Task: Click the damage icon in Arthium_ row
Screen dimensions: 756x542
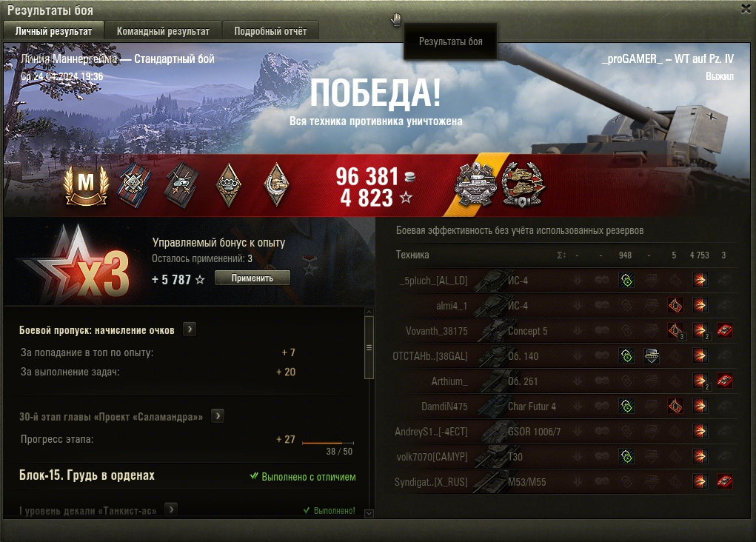Action: 700,381
